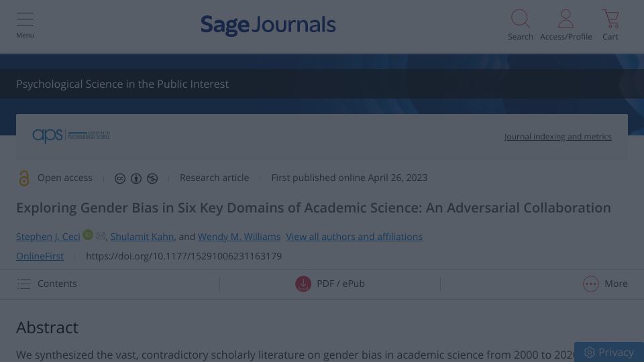Viewport: 644px width, 362px height.
Task: Open the hamburger Menu icon
Action: click(x=25, y=19)
